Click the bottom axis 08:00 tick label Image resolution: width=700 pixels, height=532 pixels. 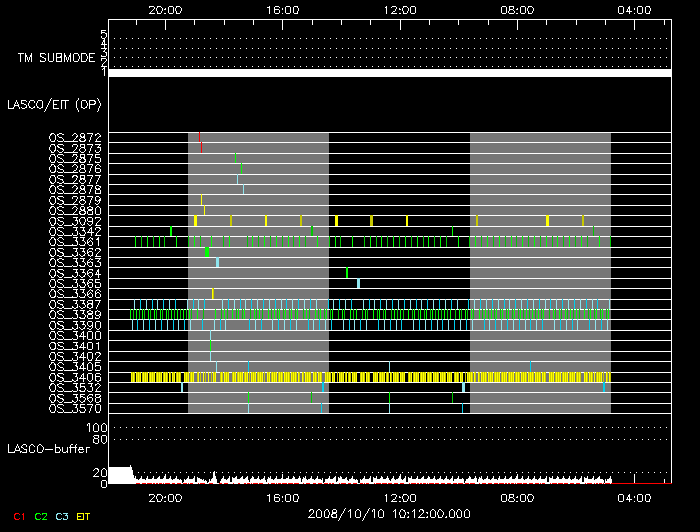518,497
